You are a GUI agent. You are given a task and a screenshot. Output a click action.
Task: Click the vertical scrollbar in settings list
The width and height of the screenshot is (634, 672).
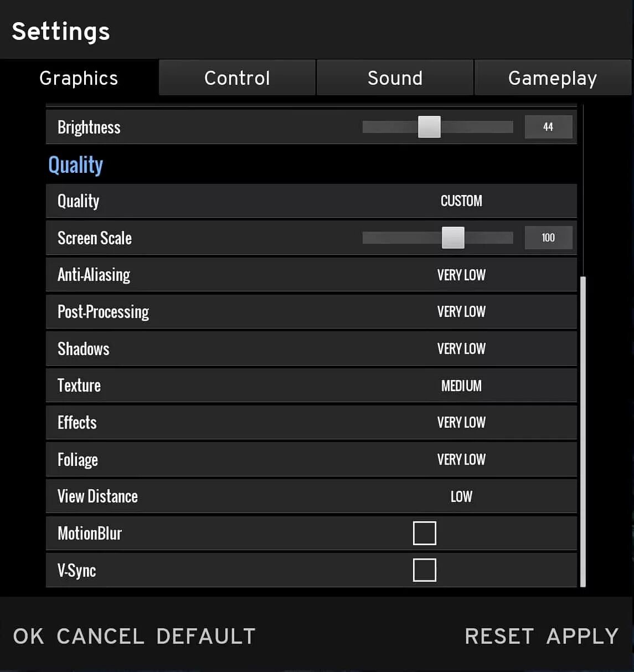pos(583,431)
